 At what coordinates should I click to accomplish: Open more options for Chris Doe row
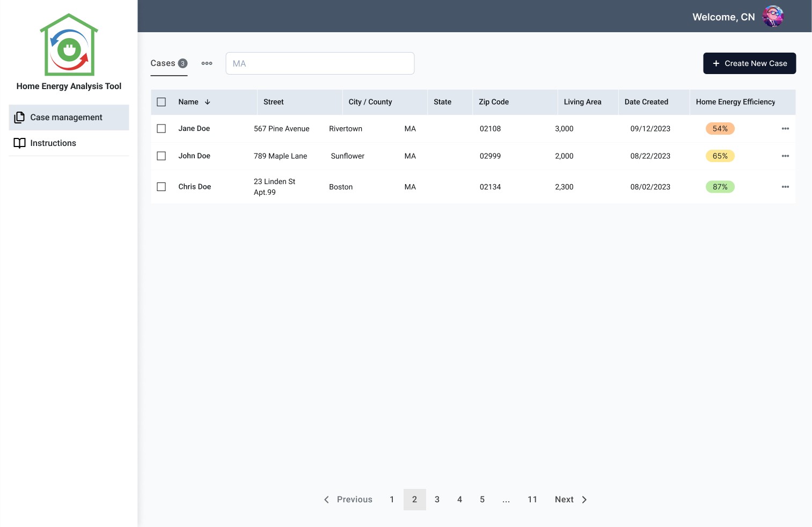coord(785,187)
